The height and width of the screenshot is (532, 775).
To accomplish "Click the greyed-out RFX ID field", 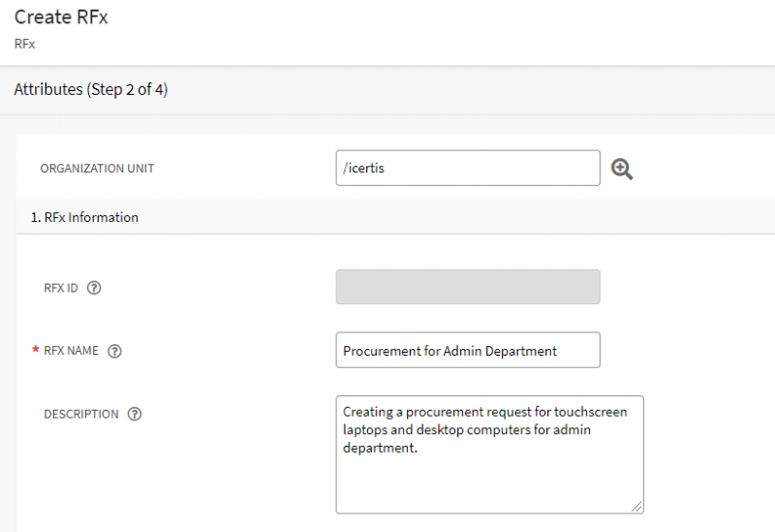I will [467, 287].
